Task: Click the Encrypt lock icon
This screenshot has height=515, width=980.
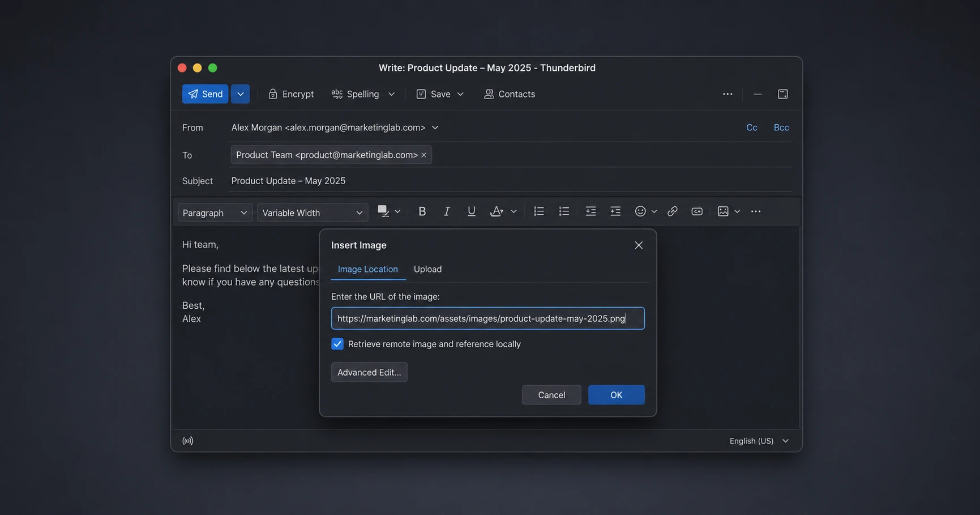Action: (x=273, y=94)
